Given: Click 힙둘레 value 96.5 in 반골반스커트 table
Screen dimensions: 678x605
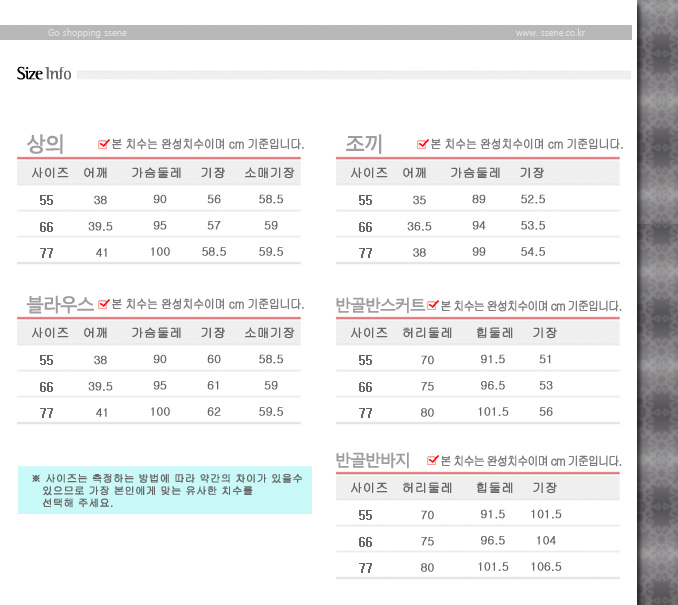Looking at the screenshot, I should (x=493, y=386).
